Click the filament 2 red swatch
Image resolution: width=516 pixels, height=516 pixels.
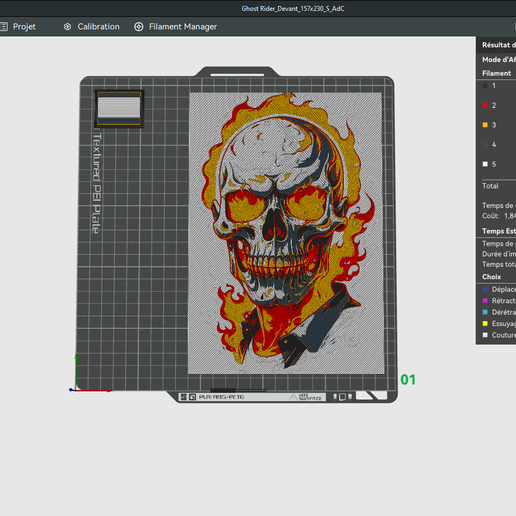pos(485,105)
